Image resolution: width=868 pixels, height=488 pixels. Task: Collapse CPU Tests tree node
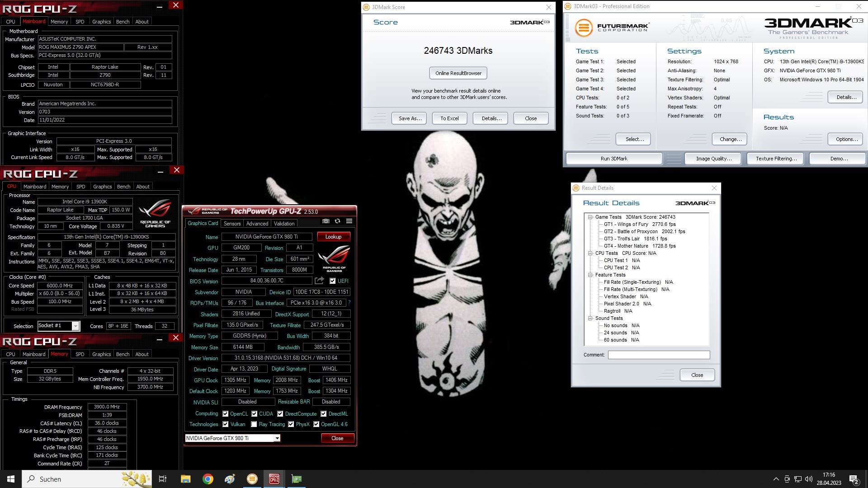point(590,253)
